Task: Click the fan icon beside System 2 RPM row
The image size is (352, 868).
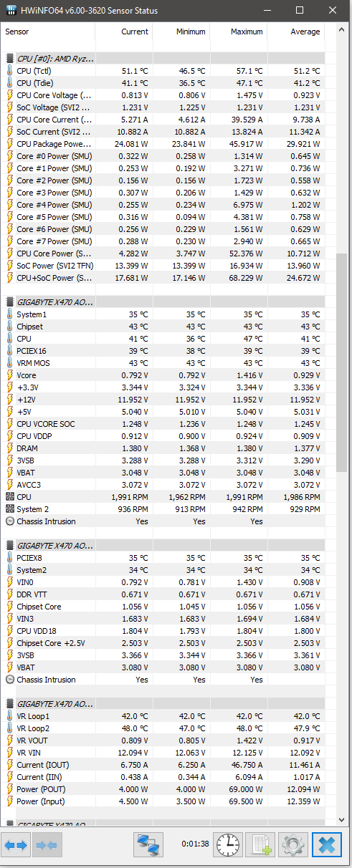Action: point(9,509)
